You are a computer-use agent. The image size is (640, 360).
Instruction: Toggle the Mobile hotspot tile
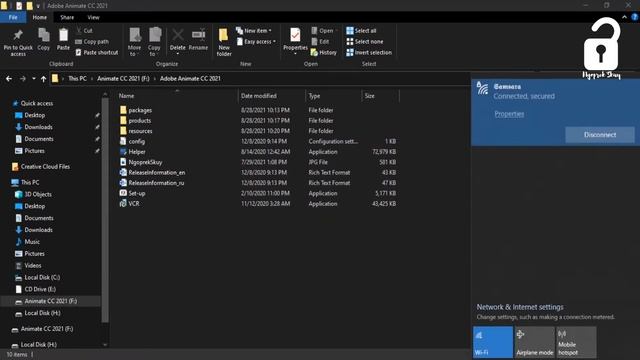tap(576, 342)
